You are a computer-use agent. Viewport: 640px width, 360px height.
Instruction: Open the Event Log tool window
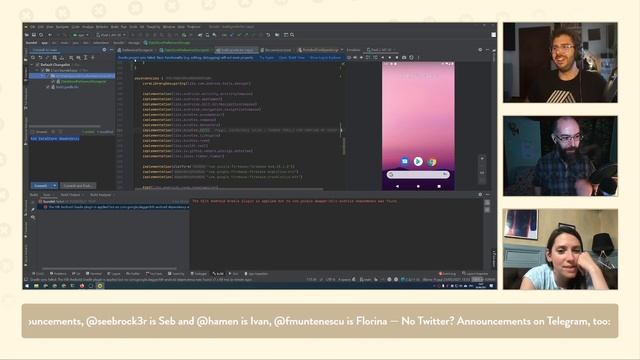447,274
